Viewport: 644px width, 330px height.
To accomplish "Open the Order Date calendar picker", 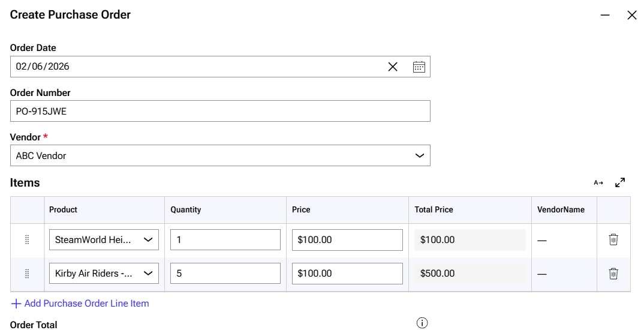I will click(419, 67).
